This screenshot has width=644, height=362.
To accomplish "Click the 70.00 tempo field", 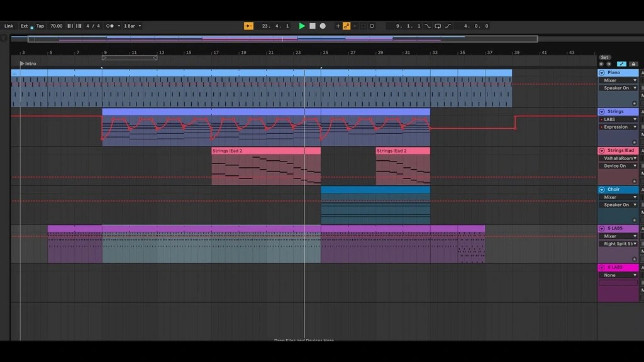I will tap(55, 26).
